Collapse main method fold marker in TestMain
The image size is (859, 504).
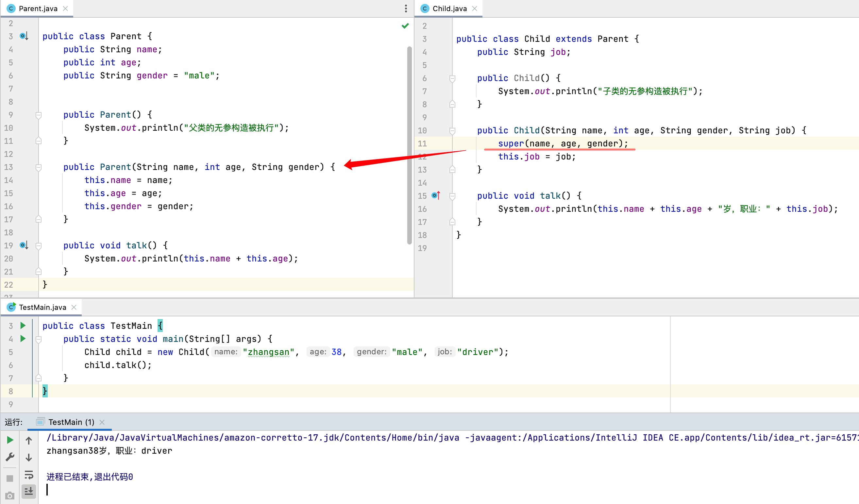click(39, 339)
